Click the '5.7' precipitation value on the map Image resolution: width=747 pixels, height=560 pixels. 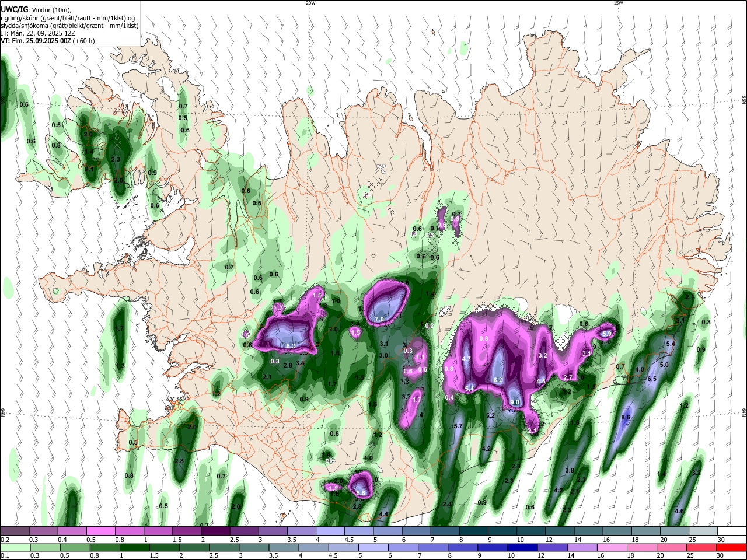point(458,426)
